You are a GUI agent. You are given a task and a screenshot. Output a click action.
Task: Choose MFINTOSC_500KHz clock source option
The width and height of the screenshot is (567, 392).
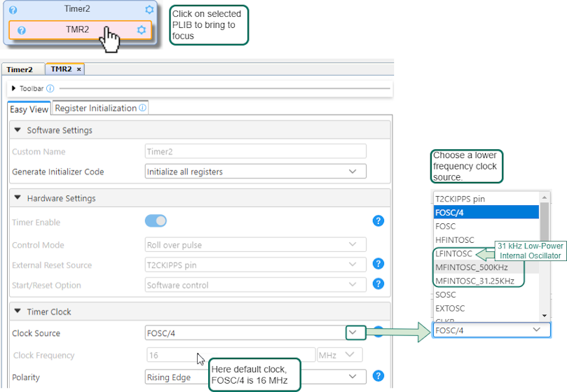click(470, 267)
